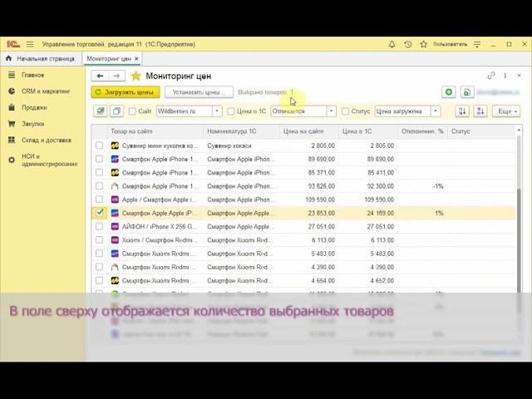This screenshot has height=399, width=532.
Task: Open service settings lines icon in title bar
Action: click(x=477, y=44)
